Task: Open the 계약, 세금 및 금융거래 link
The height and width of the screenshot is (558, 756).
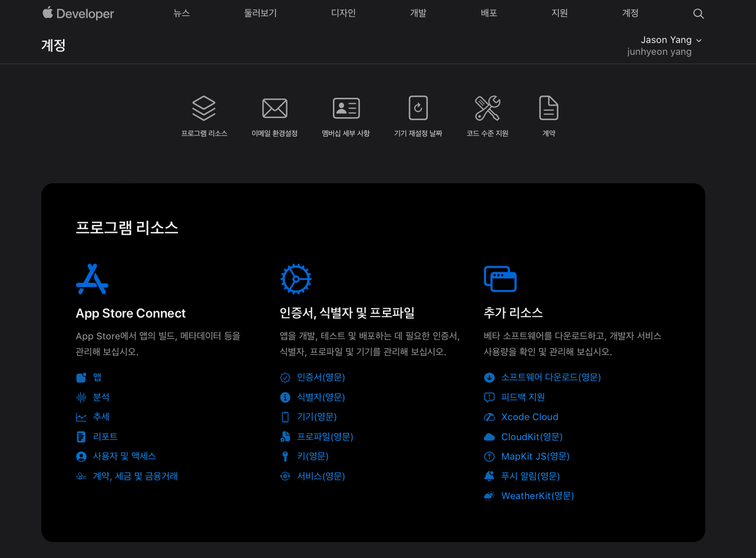Action: tap(136, 476)
